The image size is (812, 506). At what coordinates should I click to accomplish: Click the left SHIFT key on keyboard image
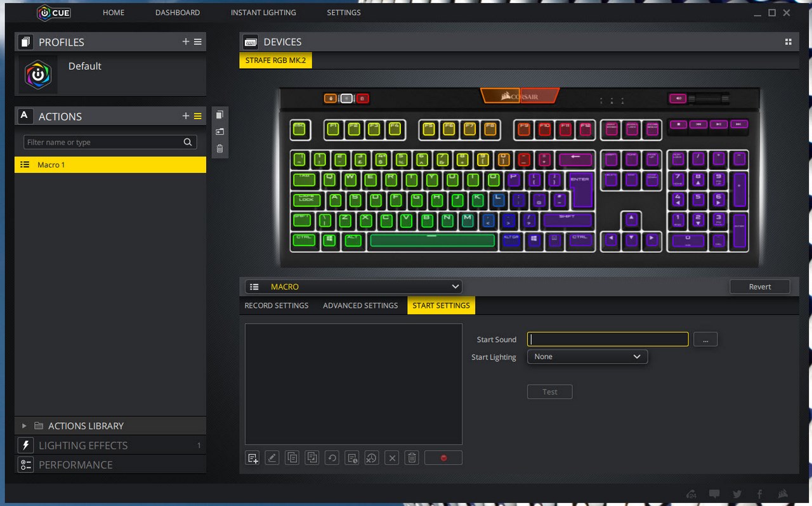(303, 221)
